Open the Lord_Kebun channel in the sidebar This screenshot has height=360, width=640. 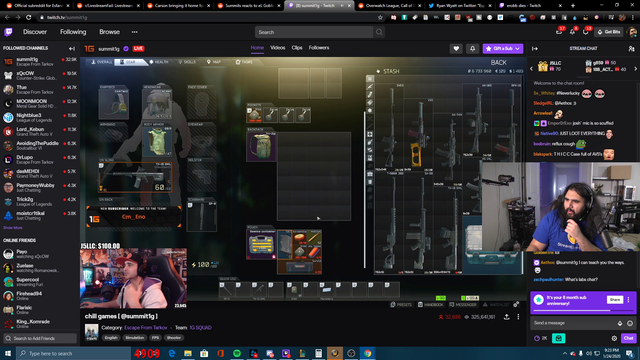point(40,131)
